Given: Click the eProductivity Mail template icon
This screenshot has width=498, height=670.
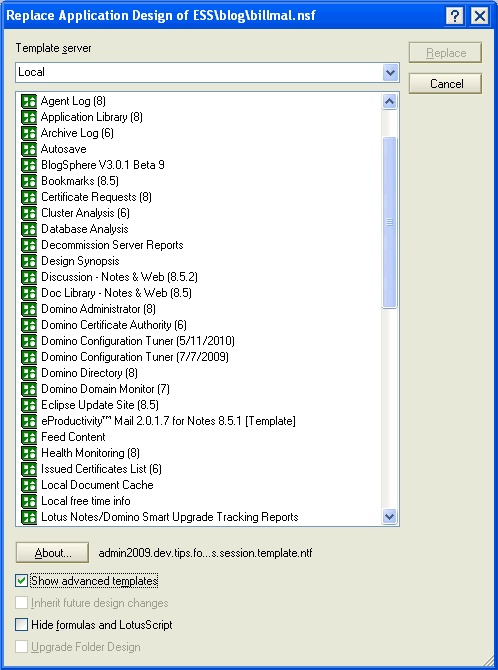Looking at the screenshot, I should click(29, 421).
